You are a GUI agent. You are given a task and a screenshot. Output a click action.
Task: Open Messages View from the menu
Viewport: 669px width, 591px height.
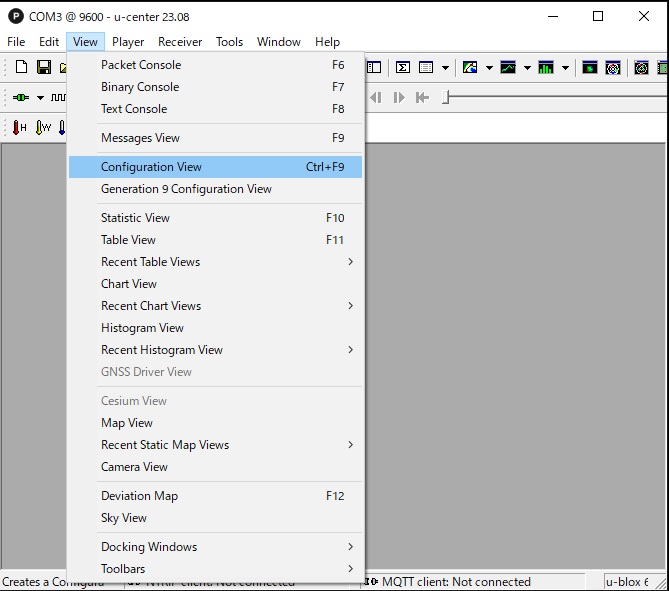click(x=215, y=138)
